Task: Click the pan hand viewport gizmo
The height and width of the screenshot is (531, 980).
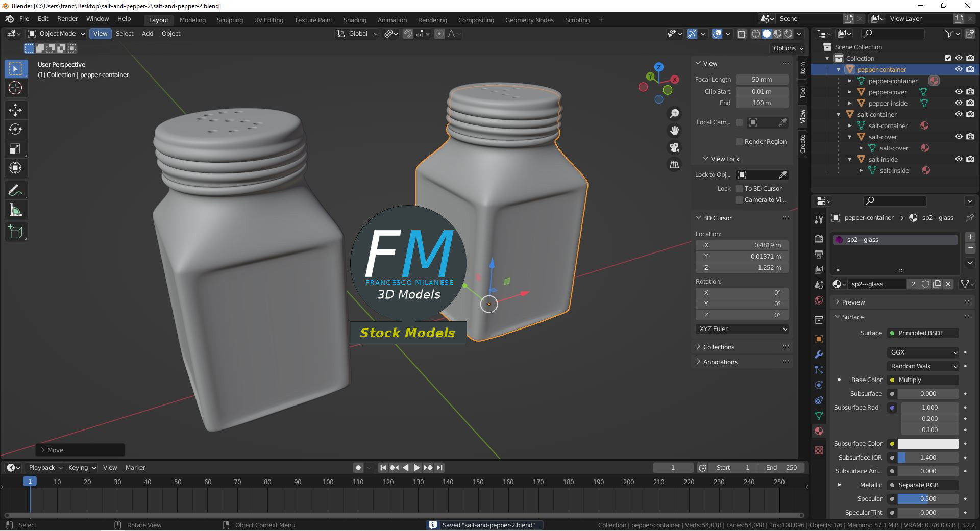Action: [674, 131]
